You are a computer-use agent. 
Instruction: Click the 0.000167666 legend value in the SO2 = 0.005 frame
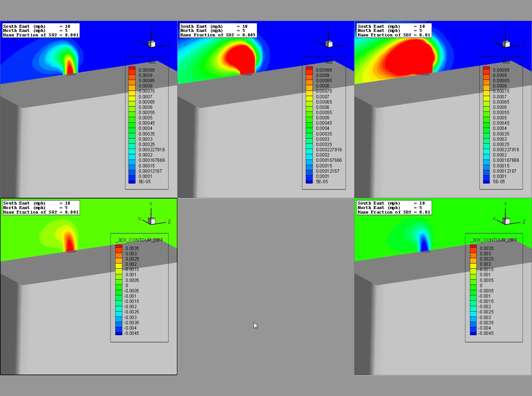click(x=329, y=160)
